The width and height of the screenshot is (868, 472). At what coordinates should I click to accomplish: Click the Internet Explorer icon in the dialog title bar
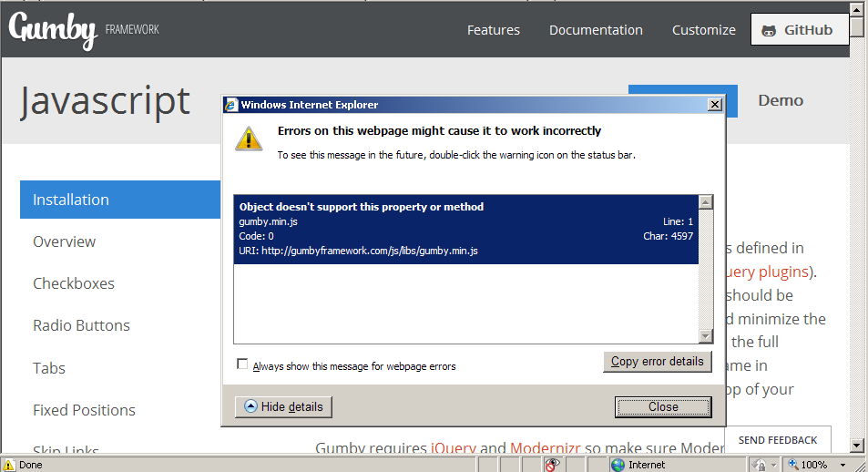pos(231,105)
